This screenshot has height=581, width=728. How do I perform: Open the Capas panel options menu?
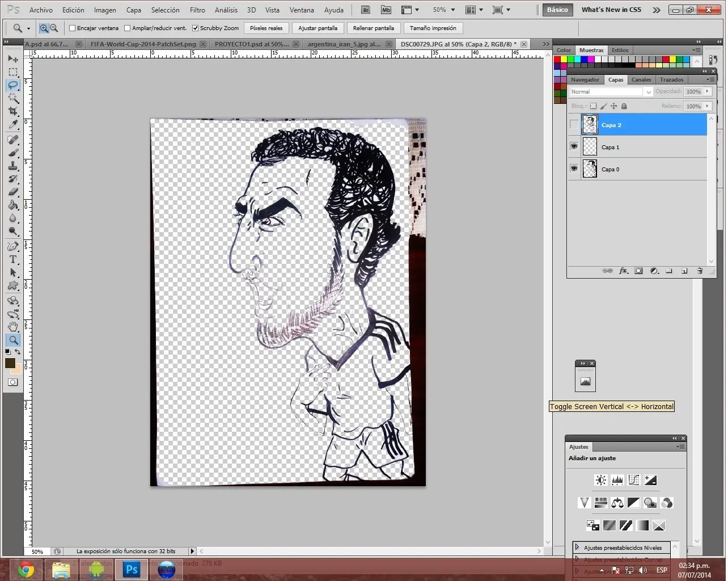[711, 80]
